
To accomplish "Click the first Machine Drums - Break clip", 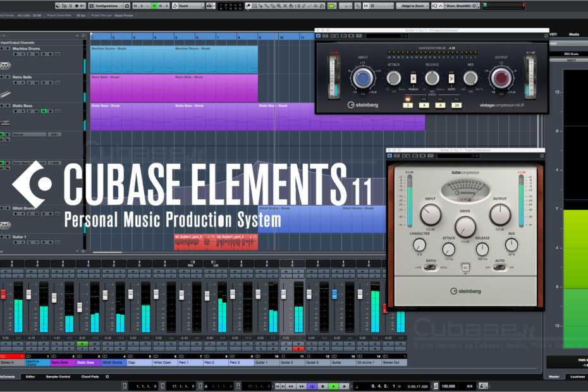I will 132,59.
